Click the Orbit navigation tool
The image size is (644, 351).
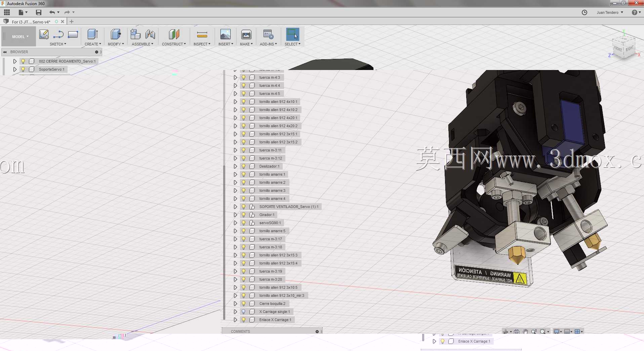click(x=506, y=331)
